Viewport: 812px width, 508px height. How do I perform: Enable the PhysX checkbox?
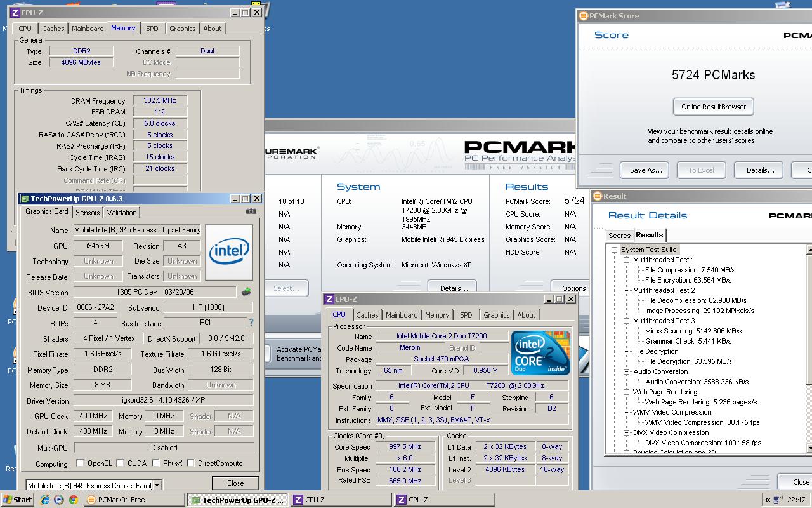tap(155, 464)
